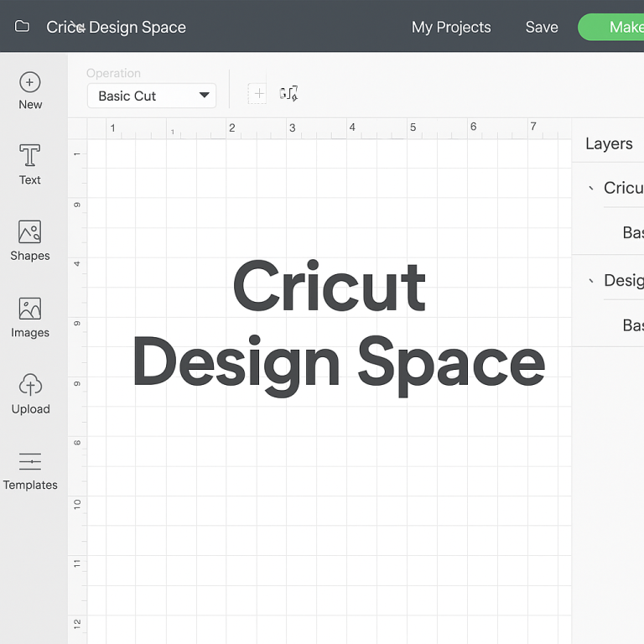Select the Cricut layer in Layers panel
This screenshot has width=644, height=644.
tap(624, 188)
